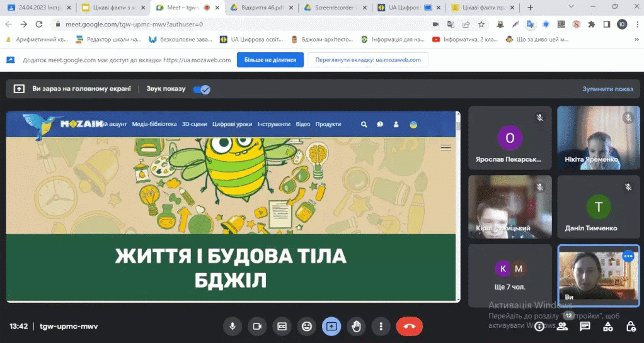Click Переглянути вкладку: ua.mozaweb.com
644x343 pixels.
click(x=368, y=60)
